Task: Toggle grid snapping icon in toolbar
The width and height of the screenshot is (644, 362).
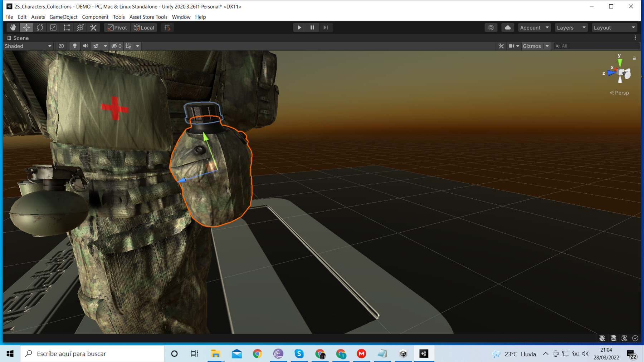Action: [167, 28]
